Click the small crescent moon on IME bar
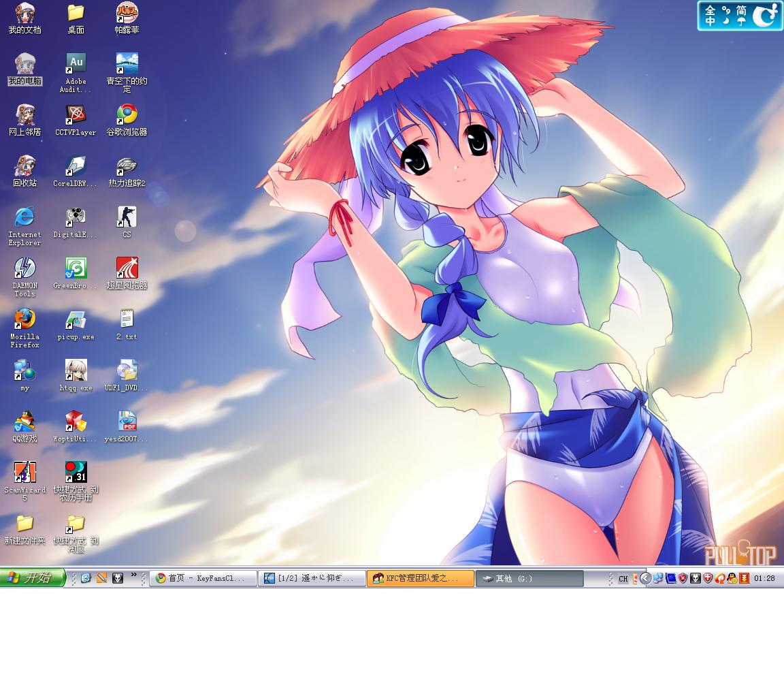The width and height of the screenshot is (784, 681). point(725,21)
